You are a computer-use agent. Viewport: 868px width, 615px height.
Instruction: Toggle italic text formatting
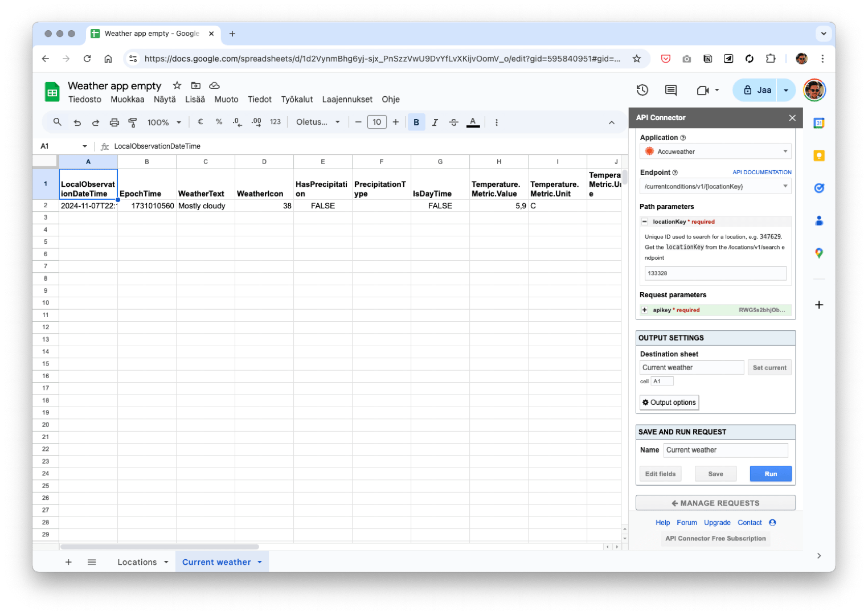435,122
